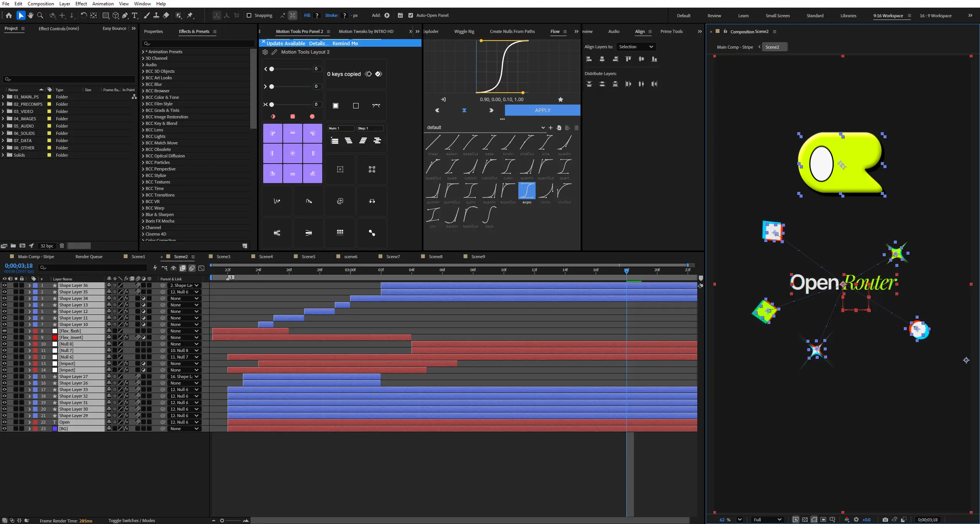The width and height of the screenshot is (980, 524).
Task: Pick the Hand tool
Action: [x=30, y=15]
